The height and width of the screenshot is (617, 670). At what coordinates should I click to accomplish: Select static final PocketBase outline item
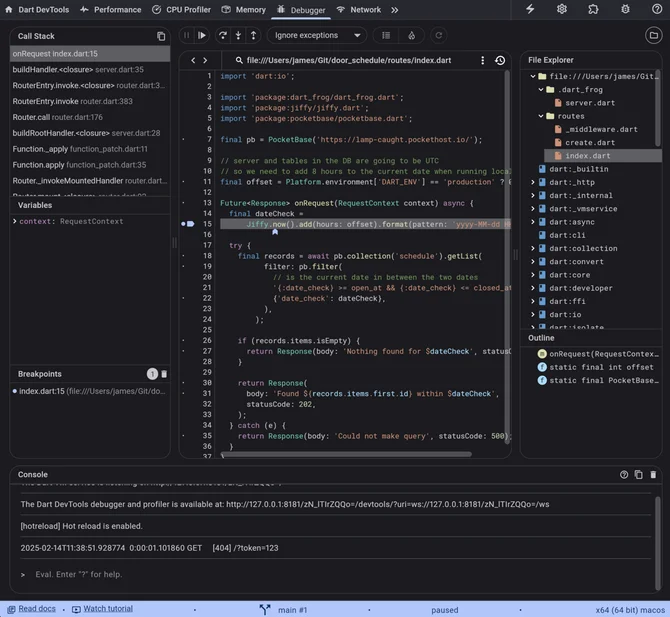point(598,381)
